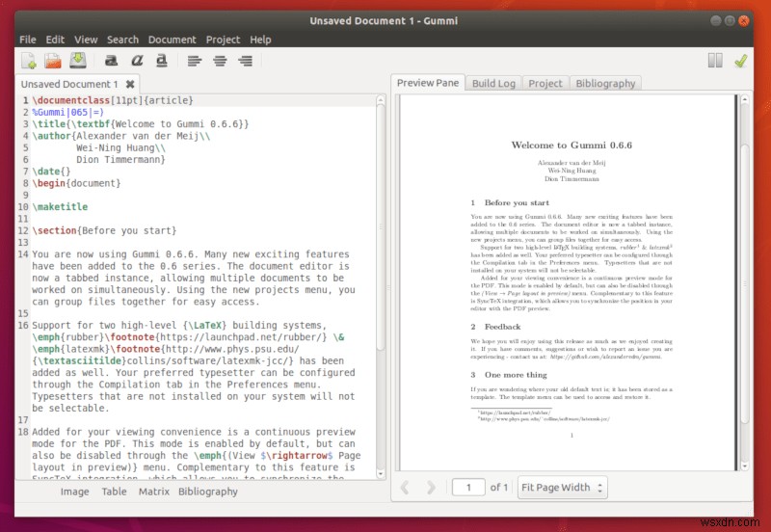771x532 pixels.
Task: Click the preview scrollbar down arrow
Action: coord(744,465)
